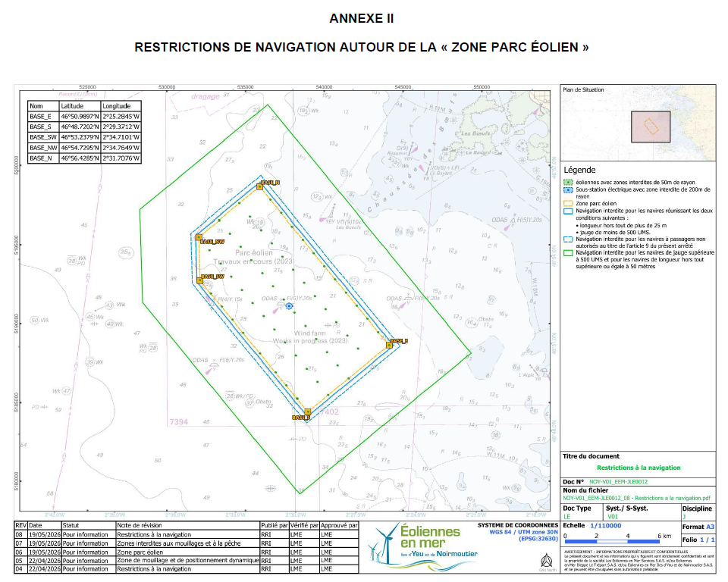Viewport: 728px width, 582px height.
Task: Click the Restrictions à la navigation title
Action: pyautogui.click(x=639, y=468)
